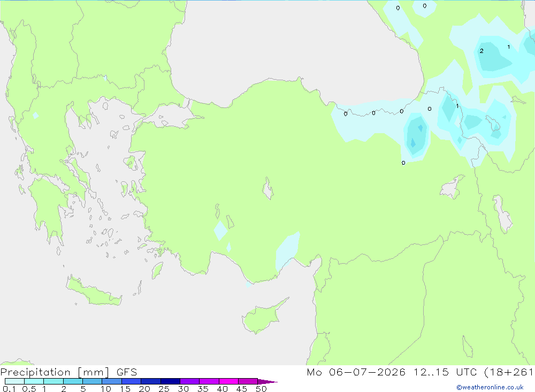The width and height of the screenshot is (535, 392).
Task: Click the '35' legend scale value
Action: point(203,389)
